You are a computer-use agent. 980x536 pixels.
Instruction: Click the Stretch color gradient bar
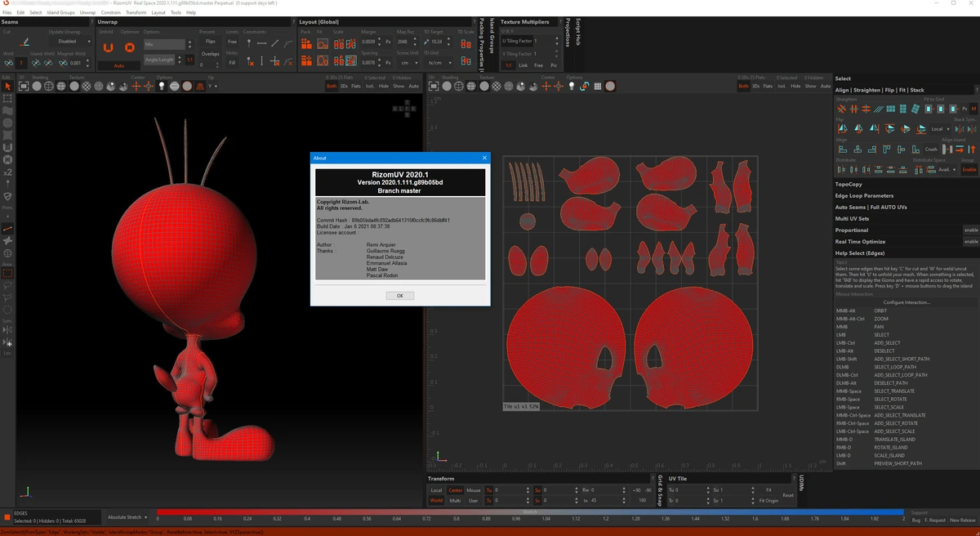530,511
